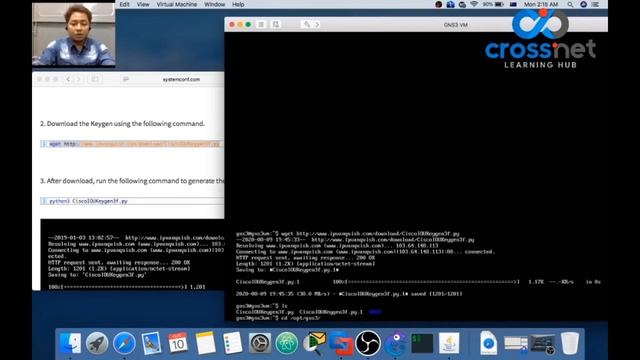Open Reminders from the dock
640x360 pixels.
point(232,343)
